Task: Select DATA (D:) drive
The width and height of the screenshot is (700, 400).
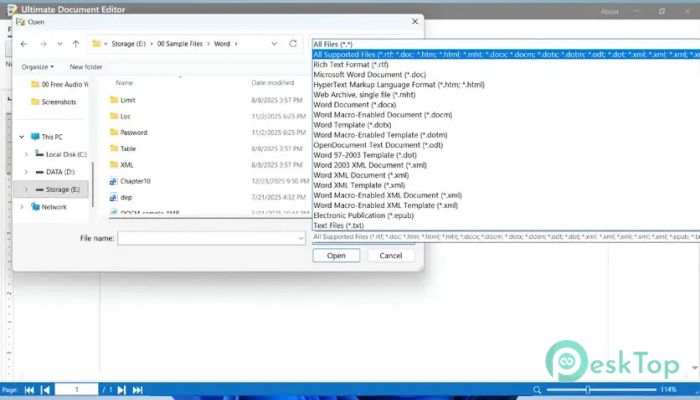Action: (x=55, y=172)
